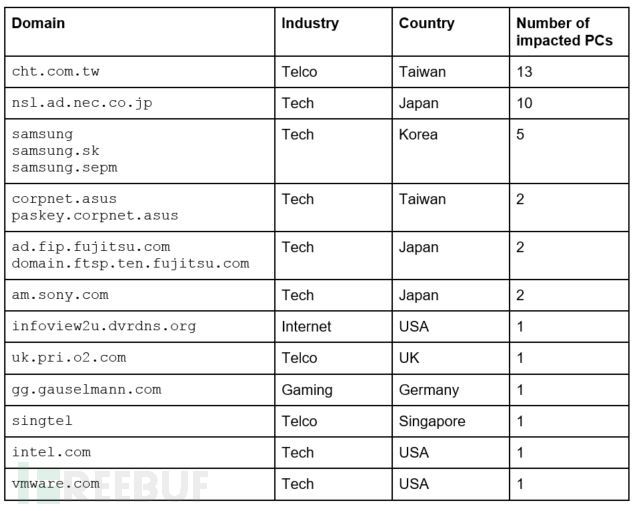638x511 pixels.
Task: Click the Country column header
Action: pos(426,23)
